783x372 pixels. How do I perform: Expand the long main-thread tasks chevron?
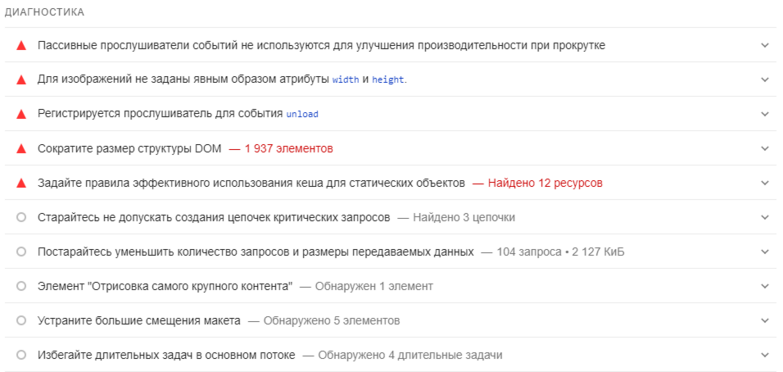point(765,355)
